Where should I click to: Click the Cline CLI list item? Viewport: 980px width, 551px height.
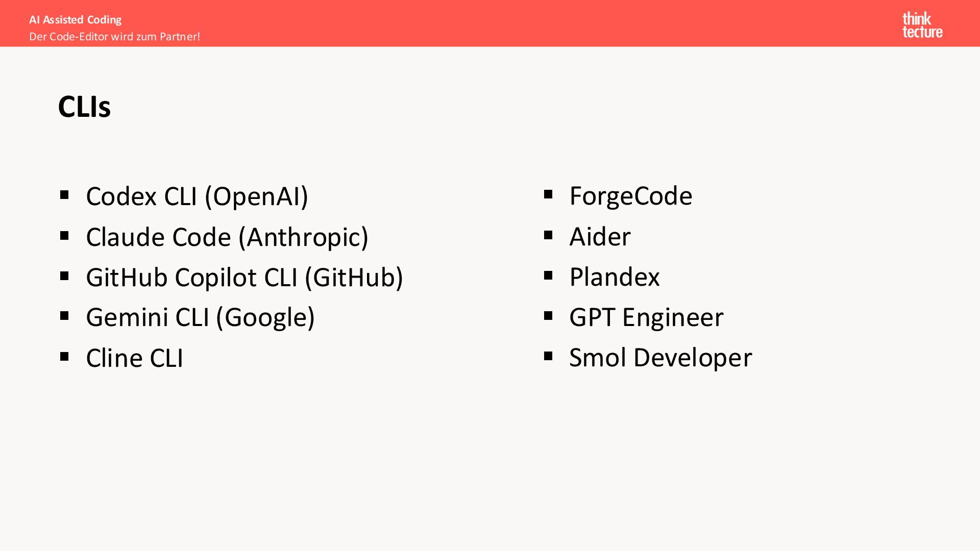pos(134,358)
